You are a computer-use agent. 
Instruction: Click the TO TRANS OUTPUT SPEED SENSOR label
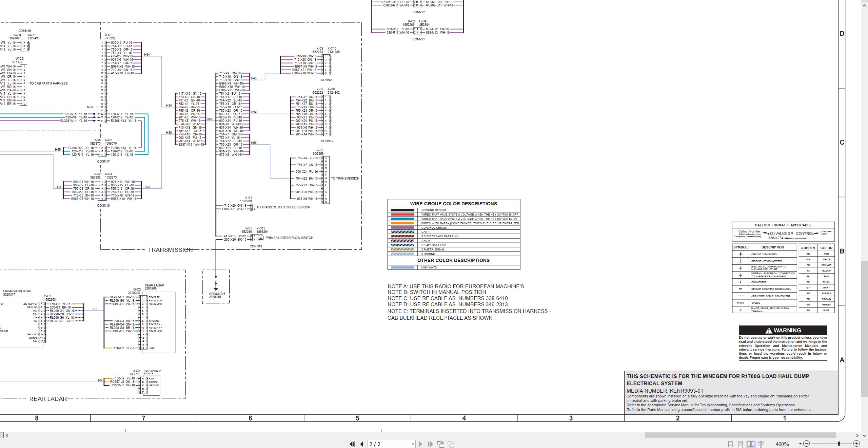coord(283,207)
